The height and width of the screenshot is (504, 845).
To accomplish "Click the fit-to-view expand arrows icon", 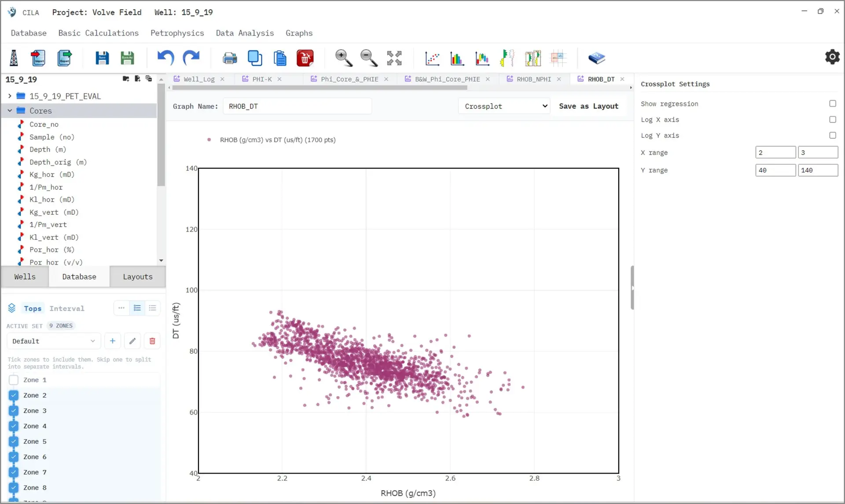I will click(x=394, y=58).
